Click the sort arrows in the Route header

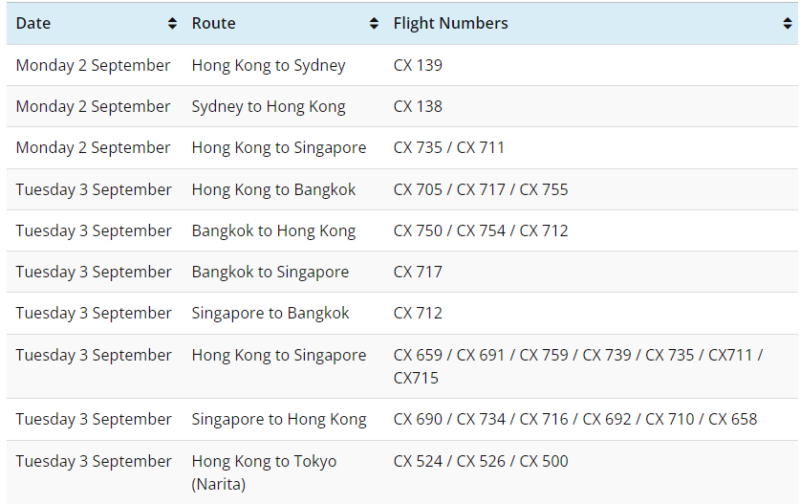374,23
